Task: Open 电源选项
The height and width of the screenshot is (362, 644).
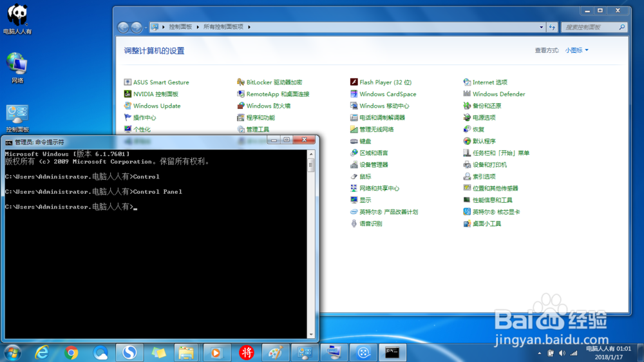Action: pyautogui.click(x=480, y=117)
